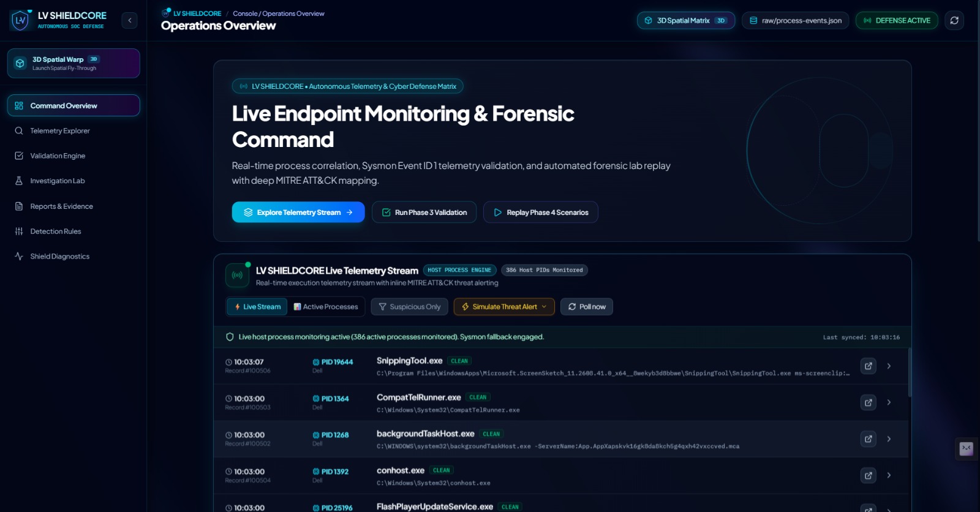Click the LV Shieldcore shield logo

(20, 20)
